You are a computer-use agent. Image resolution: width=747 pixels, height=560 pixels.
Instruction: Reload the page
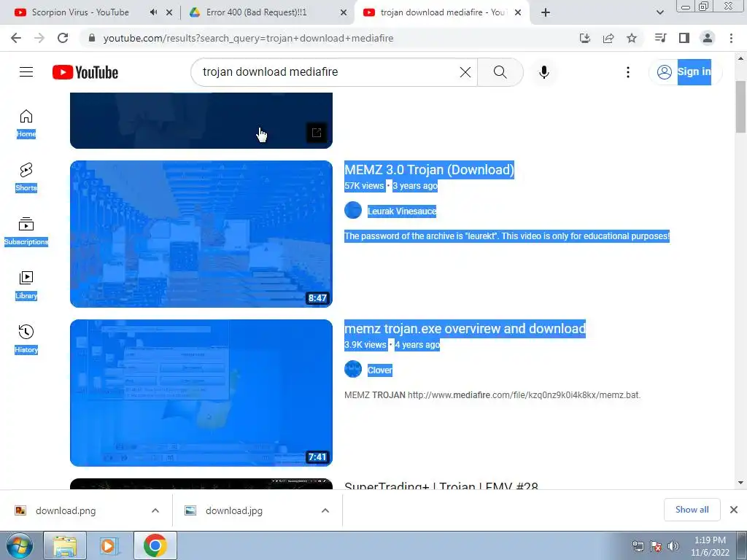coord(63,38)
